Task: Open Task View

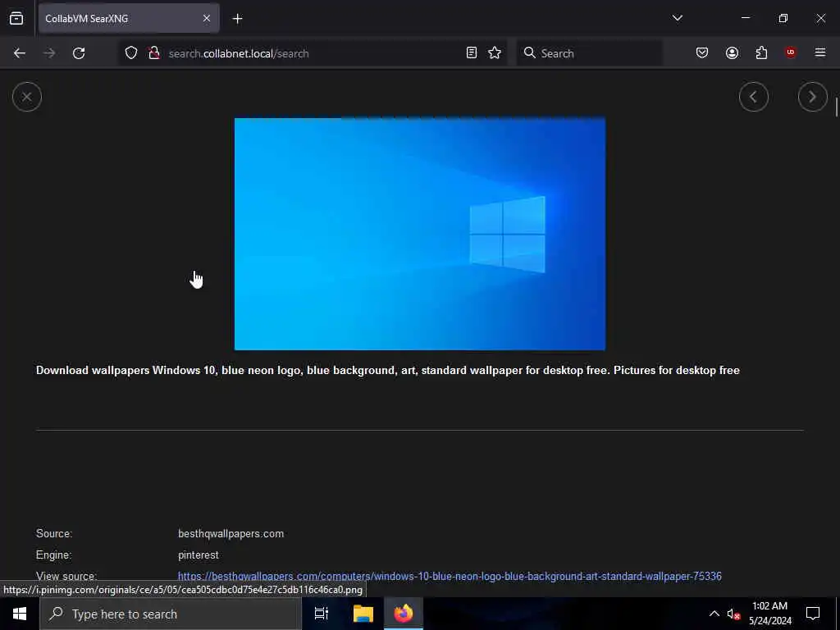Action: [x=322, y=614]
